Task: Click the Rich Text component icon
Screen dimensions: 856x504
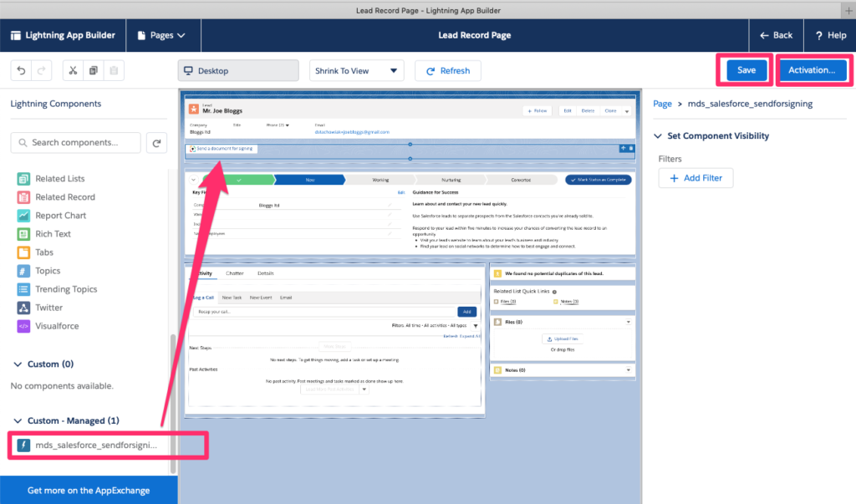Action: coord(22,233)
